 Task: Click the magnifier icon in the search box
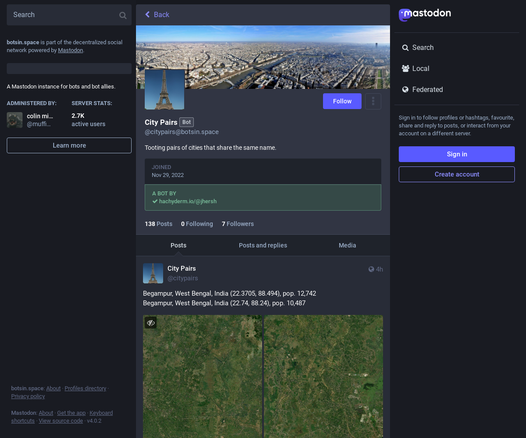123,15
